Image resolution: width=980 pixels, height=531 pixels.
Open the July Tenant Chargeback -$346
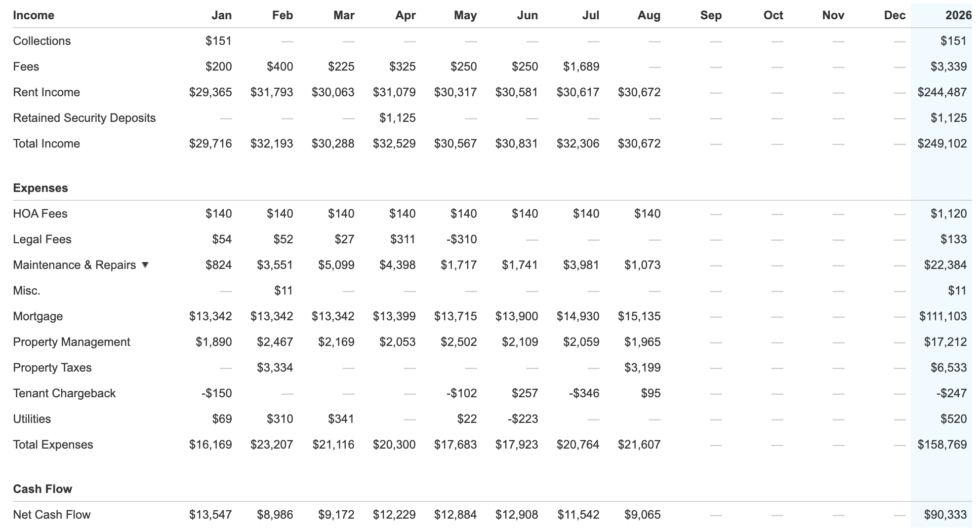tap(584, 393)
